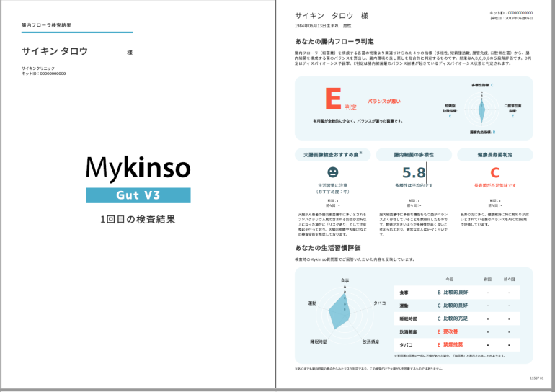The image size is (555, 392).
Task: Click the 飲酒頻度 row result E 要改善
Action: [x=448, y=331]
